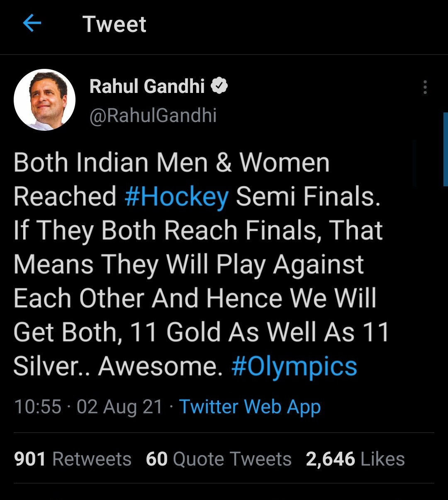This screenshot has width=448, height=500.
Task: Show the 2,646 Likes list
Action: pos(355,459)
